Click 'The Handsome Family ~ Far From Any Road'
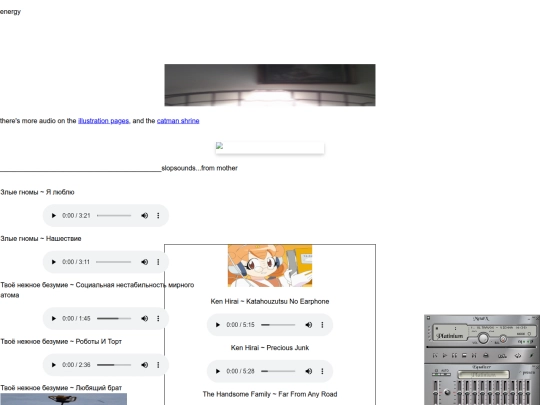Screen dimensions: 540x405 (270, 394)
